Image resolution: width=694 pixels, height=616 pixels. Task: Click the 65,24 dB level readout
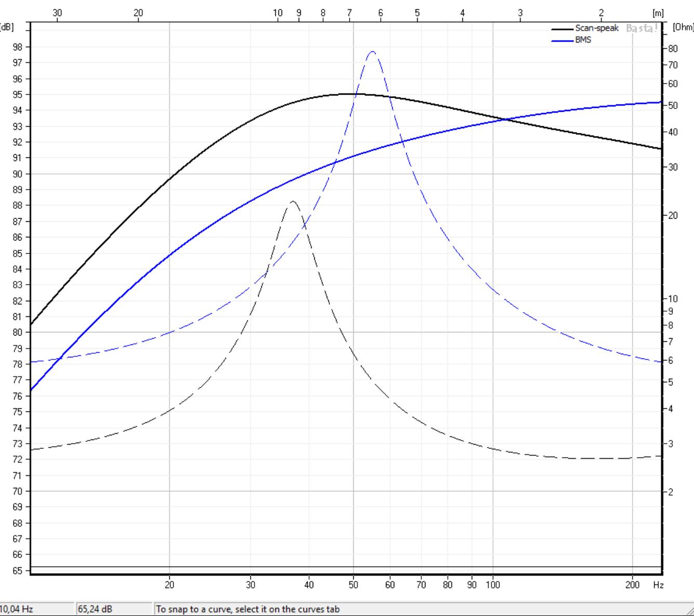tap(95, 609)
